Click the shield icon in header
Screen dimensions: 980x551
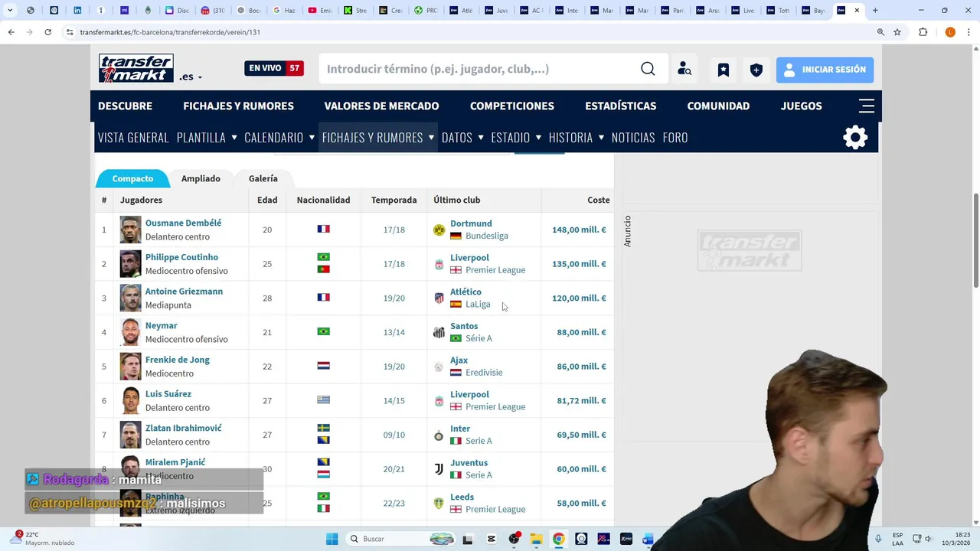[x=756, y=70]
